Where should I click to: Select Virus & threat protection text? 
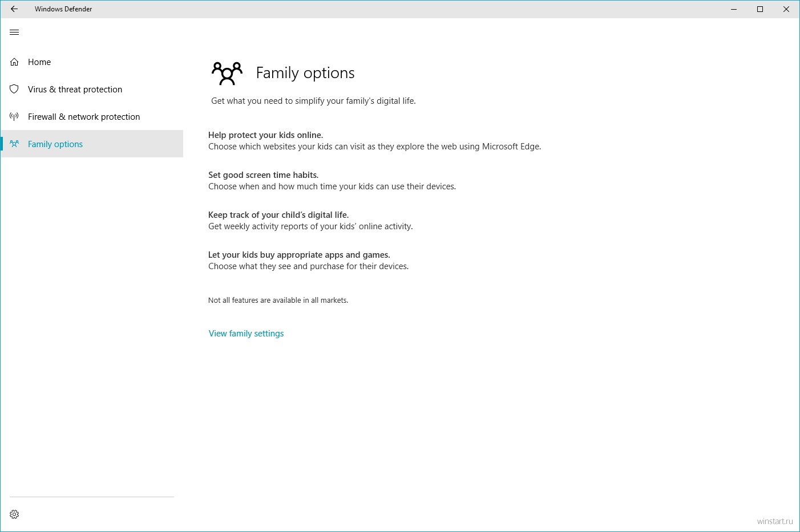click(x=75, y=90)
